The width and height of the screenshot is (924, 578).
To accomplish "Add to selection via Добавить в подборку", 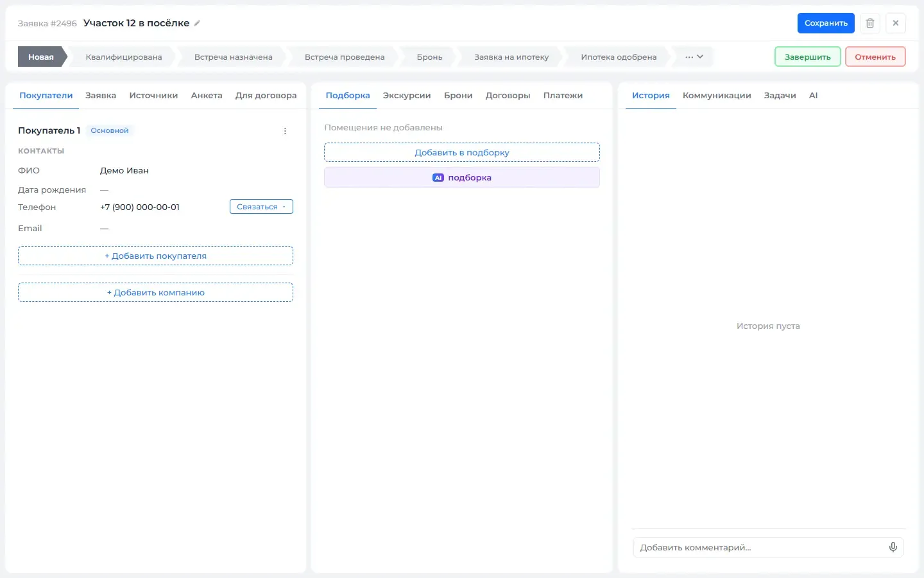I will (462, 152).
